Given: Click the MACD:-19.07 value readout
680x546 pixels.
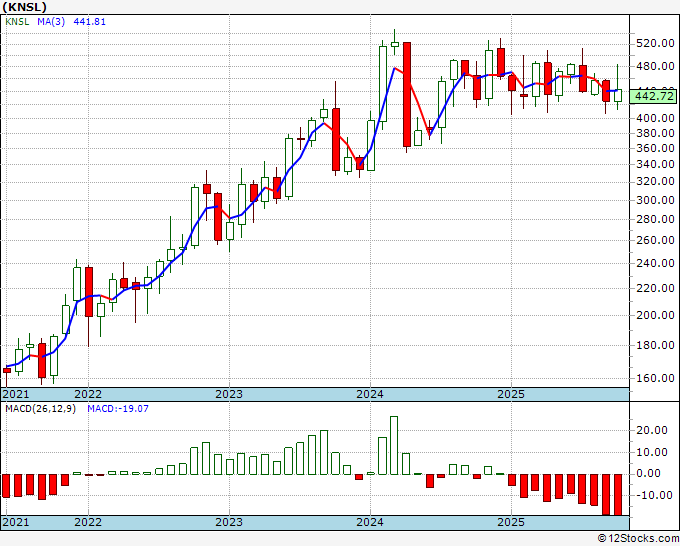Looking at the screenshot, I should pos(118,409).
